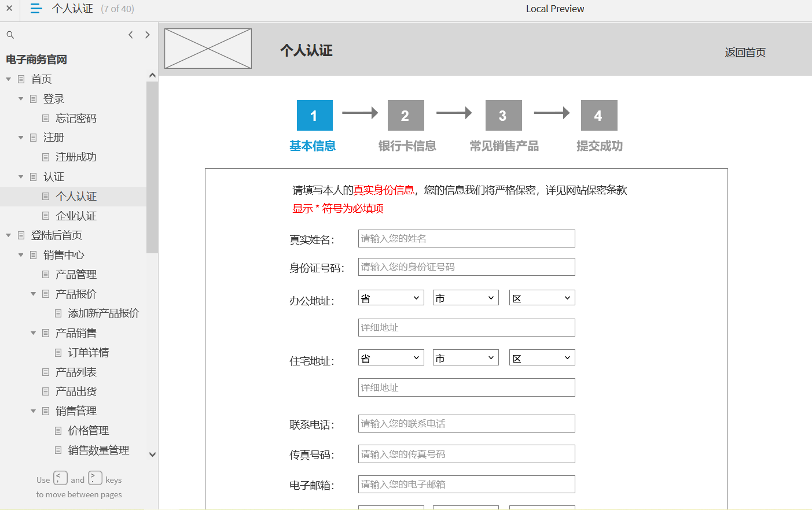Image resolution: width=812 pixels, height=510 pixels.
Task: Open the 办公地址 市 dropdown
Action: click(466, 298)
